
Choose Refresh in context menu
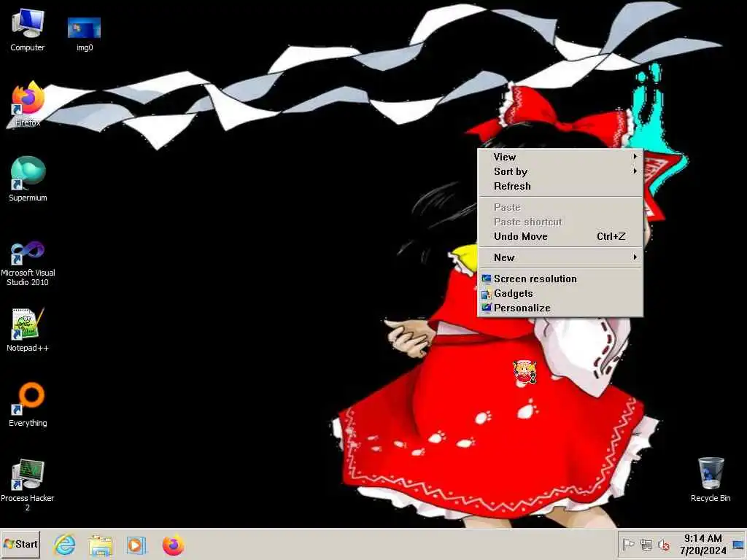point(560,186)
